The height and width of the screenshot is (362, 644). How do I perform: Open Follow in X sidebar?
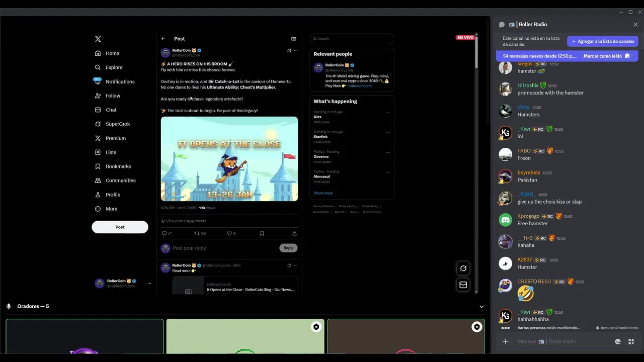click(108, 96)
